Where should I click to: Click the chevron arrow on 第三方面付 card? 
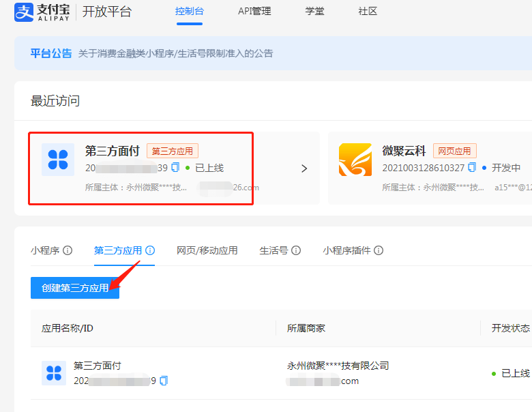(304, 168)
